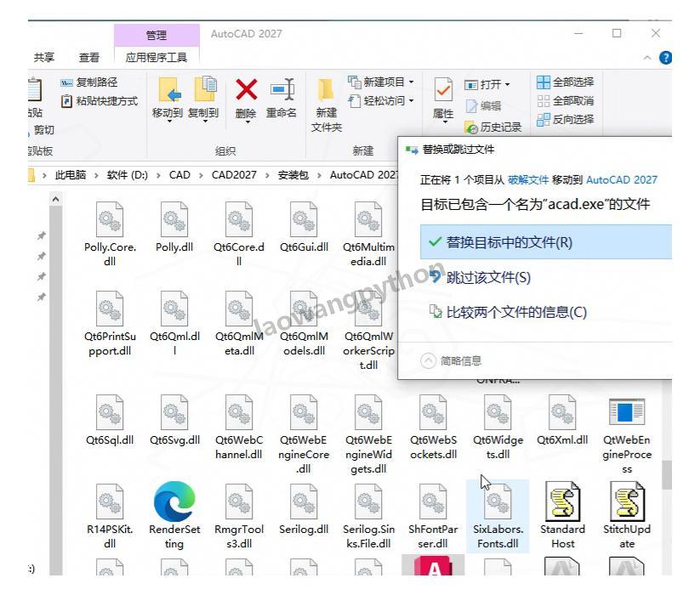Select the StandardHost script file
Screen dimensions: 700x595
tap(562, 516)
